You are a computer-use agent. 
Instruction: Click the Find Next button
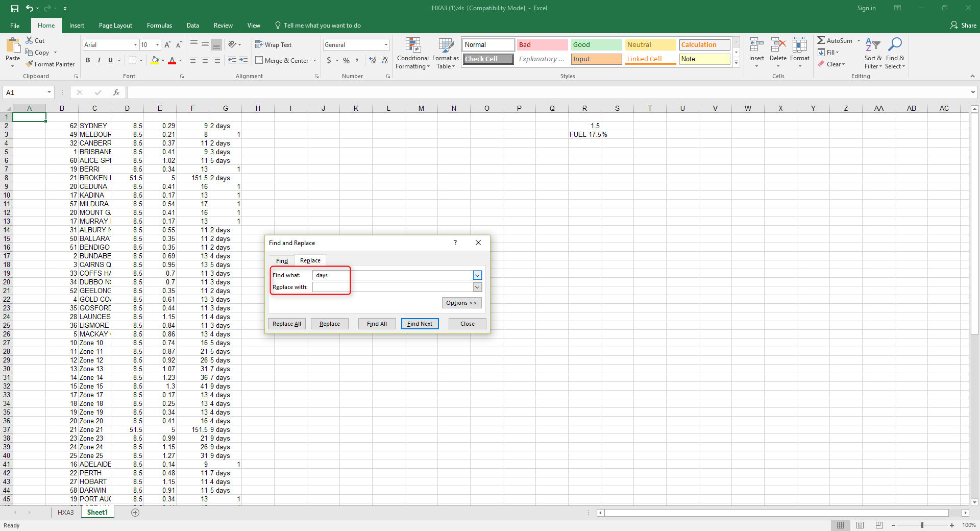(x=420, y=324)
